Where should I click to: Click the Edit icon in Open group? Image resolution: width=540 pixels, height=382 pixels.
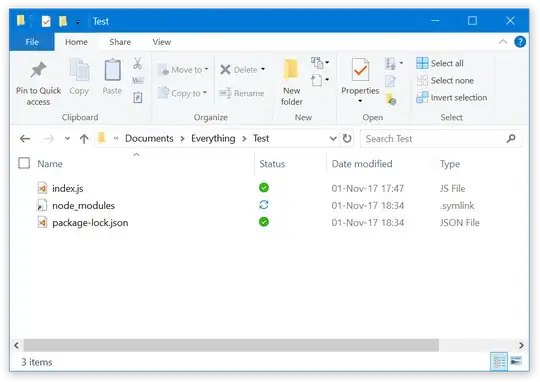(390, 81)
